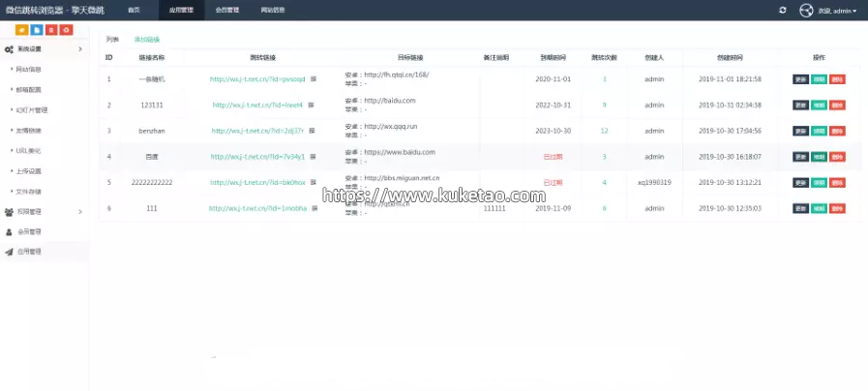Expand the 系统设置 sidebar chevron

click(79, 49)
